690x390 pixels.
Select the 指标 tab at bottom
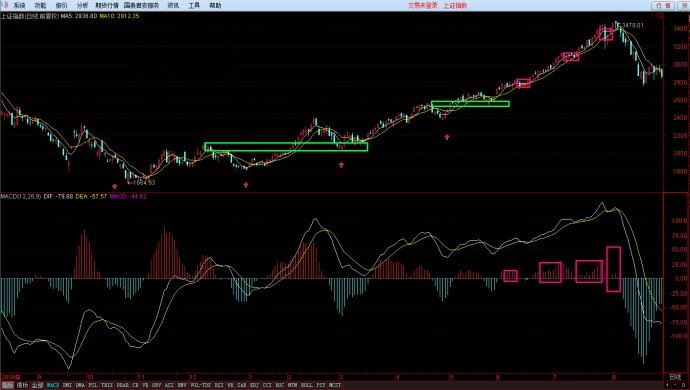point(7,385)
